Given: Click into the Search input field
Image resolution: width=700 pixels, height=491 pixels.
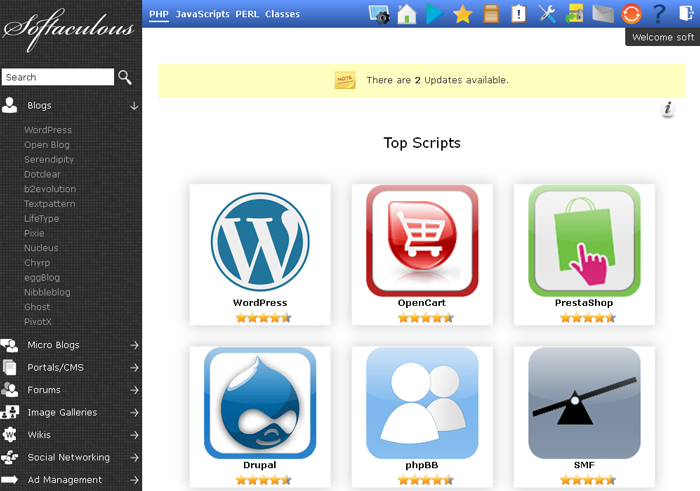Looking at the screenshot, I should (57, 77).
